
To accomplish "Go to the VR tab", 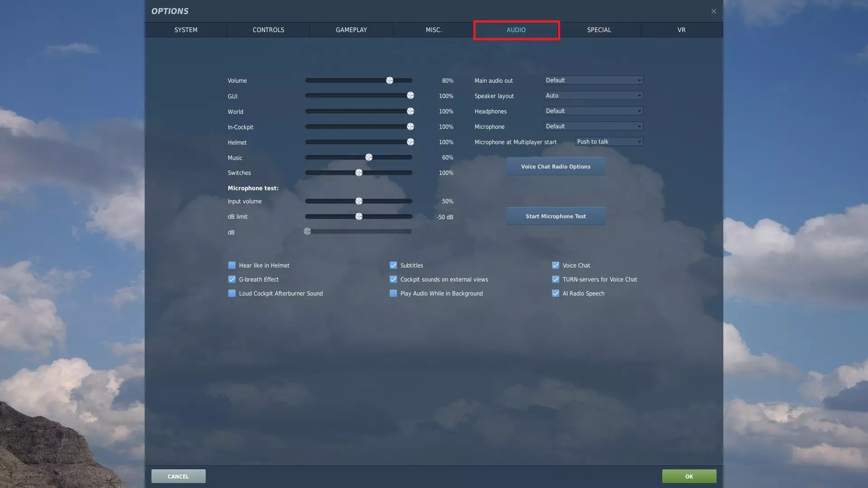I will (x=681, y=30).
